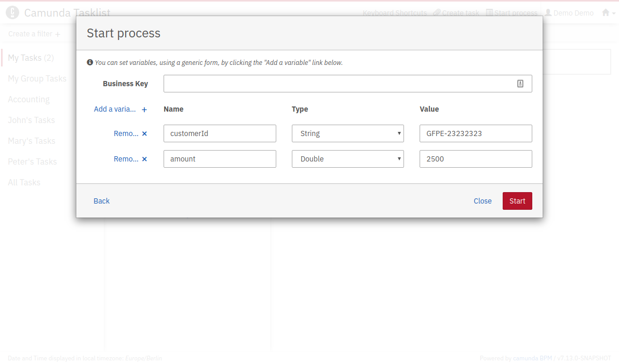
Task: Open the All Tasks filter
Action: click(24, 182)
